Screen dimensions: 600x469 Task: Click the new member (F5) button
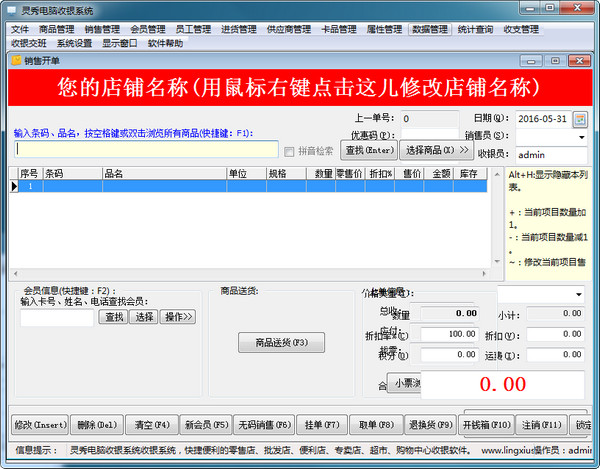[206, 424]
